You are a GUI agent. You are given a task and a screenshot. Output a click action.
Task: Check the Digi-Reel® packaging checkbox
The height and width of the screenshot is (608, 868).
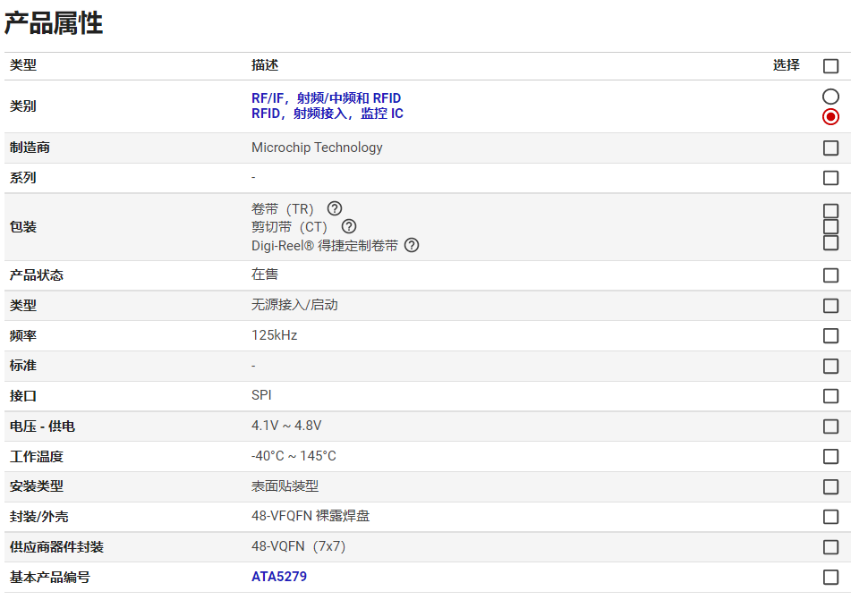pos(830,242)
